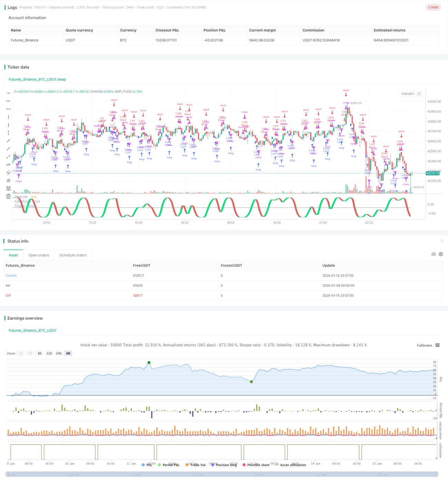Expand Status info panel with collapse icon

[442, 241]
